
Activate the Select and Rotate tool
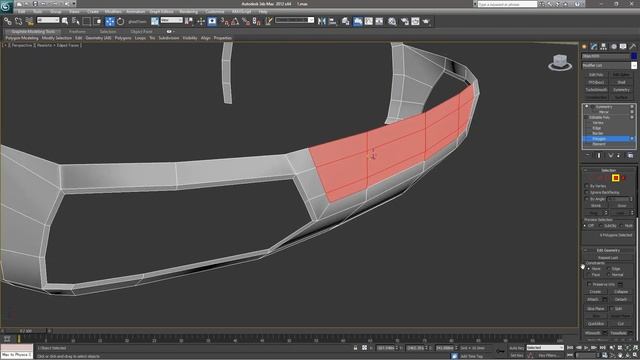[x=120, y=21]
